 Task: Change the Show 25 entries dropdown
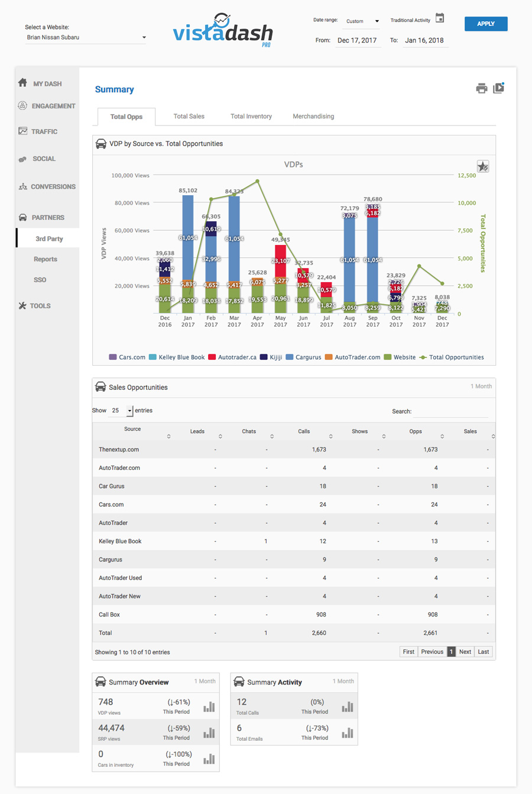point(121,411)
